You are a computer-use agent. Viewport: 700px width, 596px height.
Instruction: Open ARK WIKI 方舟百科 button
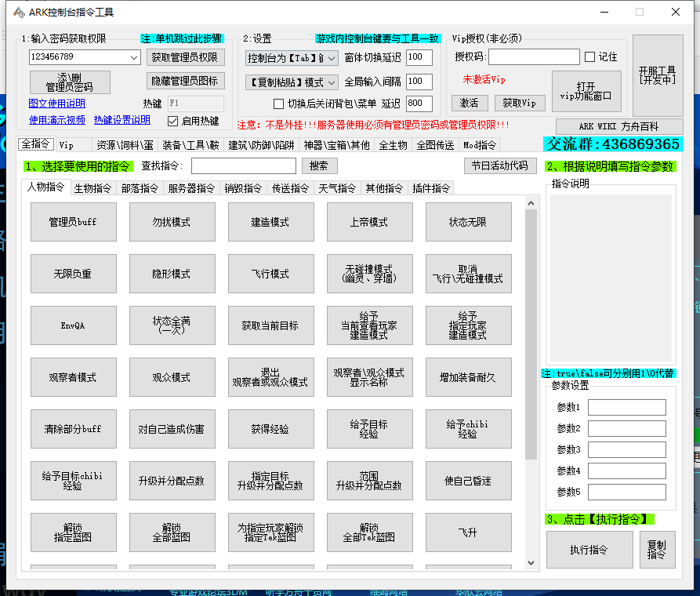tap(618, 126)
